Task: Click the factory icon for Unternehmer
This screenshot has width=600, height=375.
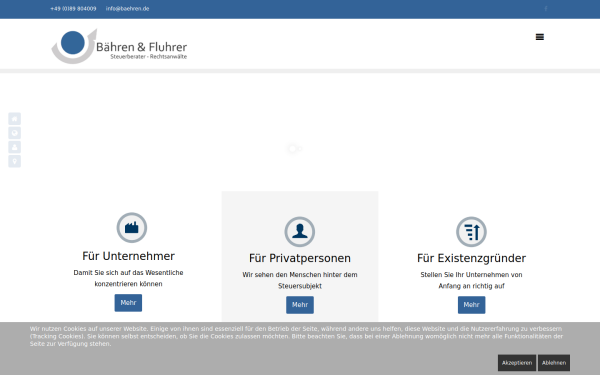Action: point(132,228)
